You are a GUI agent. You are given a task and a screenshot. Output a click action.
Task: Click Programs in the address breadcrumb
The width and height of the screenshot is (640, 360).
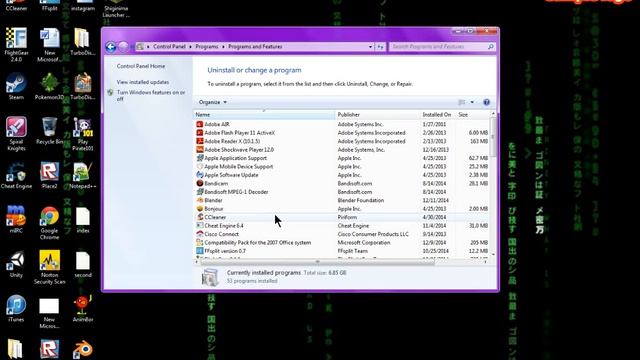click(x=207, y=47)
